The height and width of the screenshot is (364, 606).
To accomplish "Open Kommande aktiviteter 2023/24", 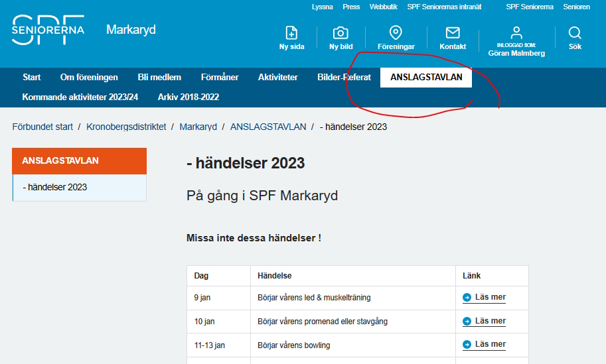I will click(x=80, y=97).
